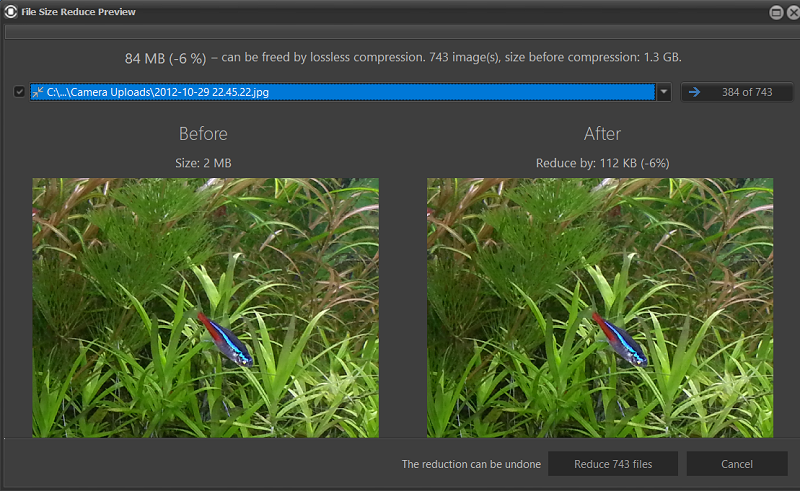
Task: Click the progress bar under the title
Action: click(x=400, y=31)
